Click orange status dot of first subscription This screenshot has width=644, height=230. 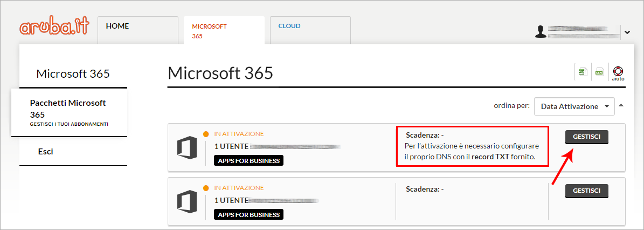pos(206,134)
